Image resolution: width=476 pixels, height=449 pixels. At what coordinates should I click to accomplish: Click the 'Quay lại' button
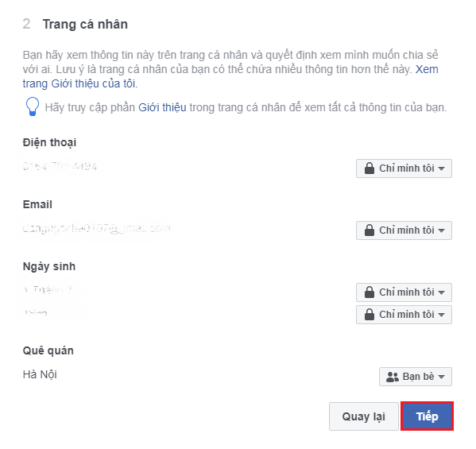(364, 416)
